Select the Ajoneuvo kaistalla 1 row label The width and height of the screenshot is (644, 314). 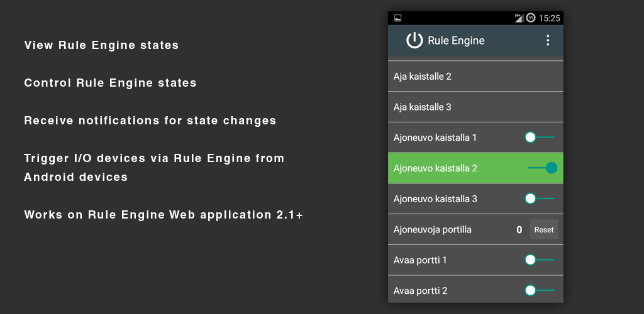(435, 138)
